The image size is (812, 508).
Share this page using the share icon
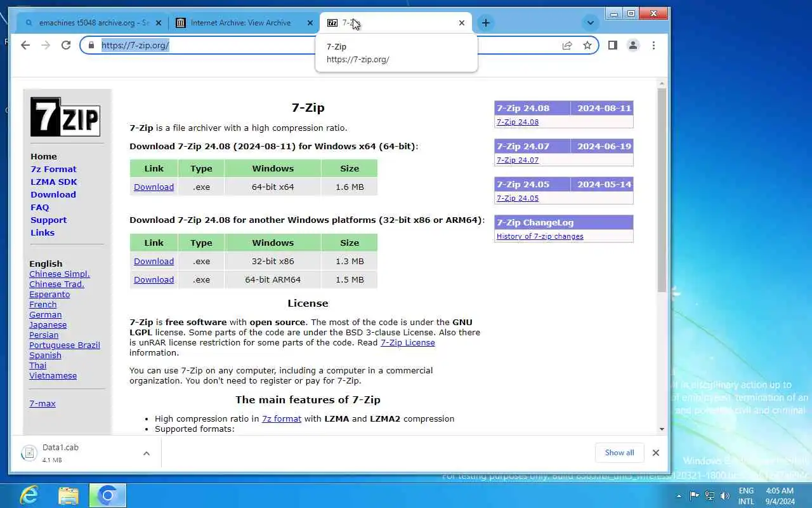pos(567,45)
